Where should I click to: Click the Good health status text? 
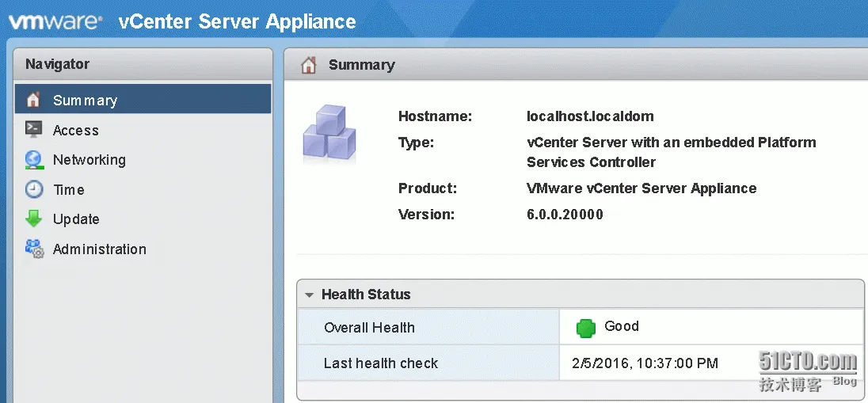(x=622, y=326)
